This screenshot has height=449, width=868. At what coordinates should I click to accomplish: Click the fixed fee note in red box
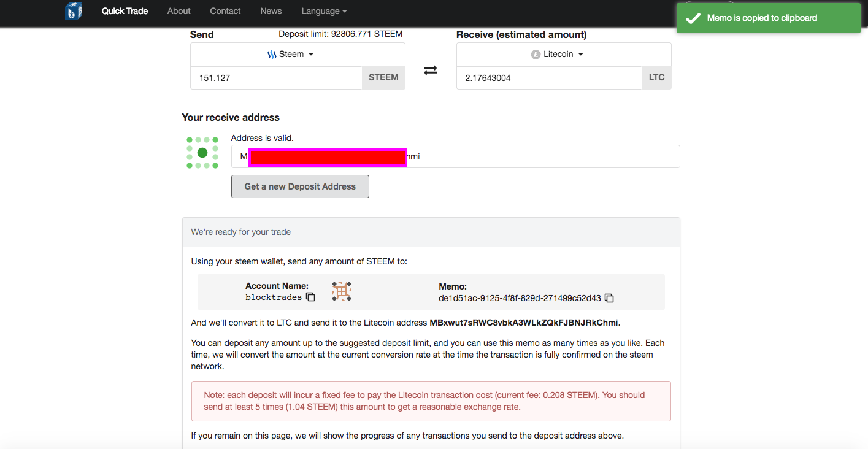431,401
